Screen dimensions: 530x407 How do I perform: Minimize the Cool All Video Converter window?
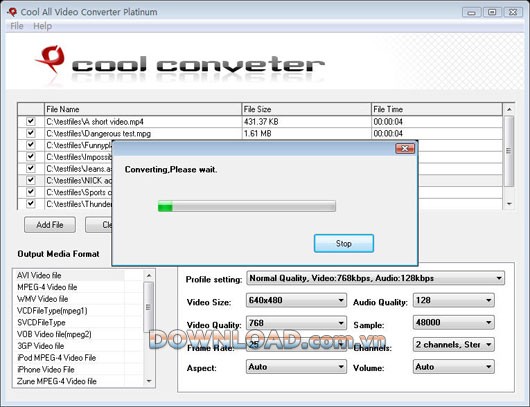472,13
